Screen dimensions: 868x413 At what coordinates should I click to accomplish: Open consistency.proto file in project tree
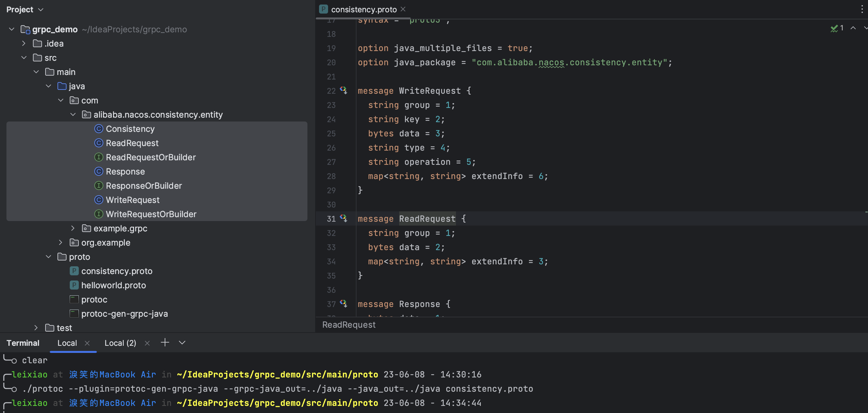(x=117, y=271)
